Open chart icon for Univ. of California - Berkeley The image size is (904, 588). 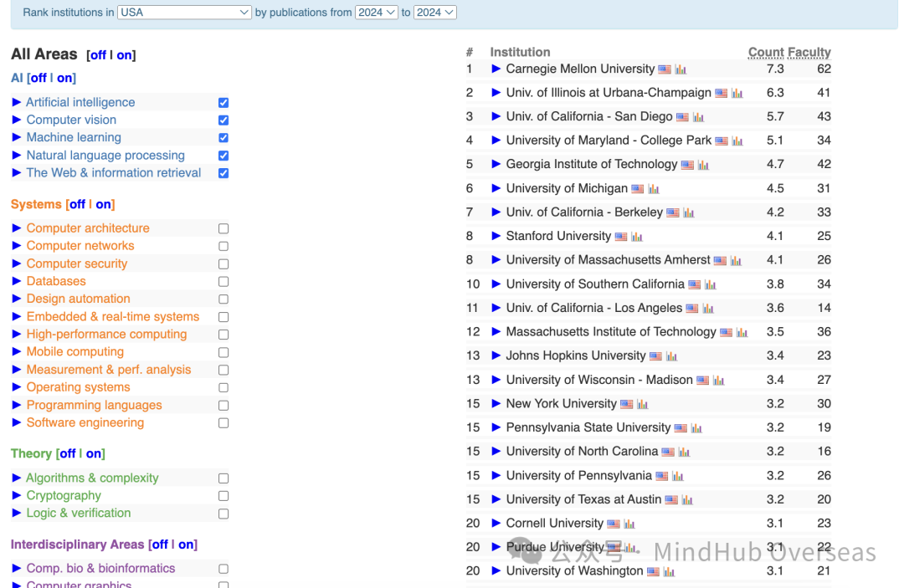point(689,213)
